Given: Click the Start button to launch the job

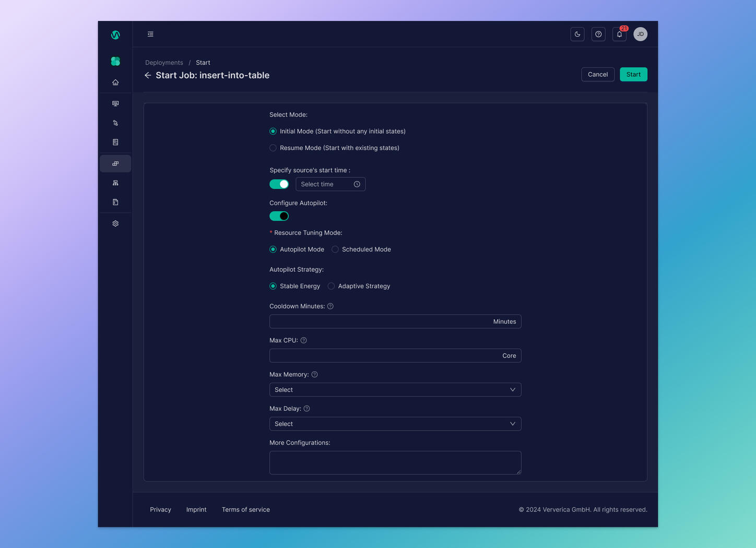Looking at the screenshot, I should pos(633,74).
